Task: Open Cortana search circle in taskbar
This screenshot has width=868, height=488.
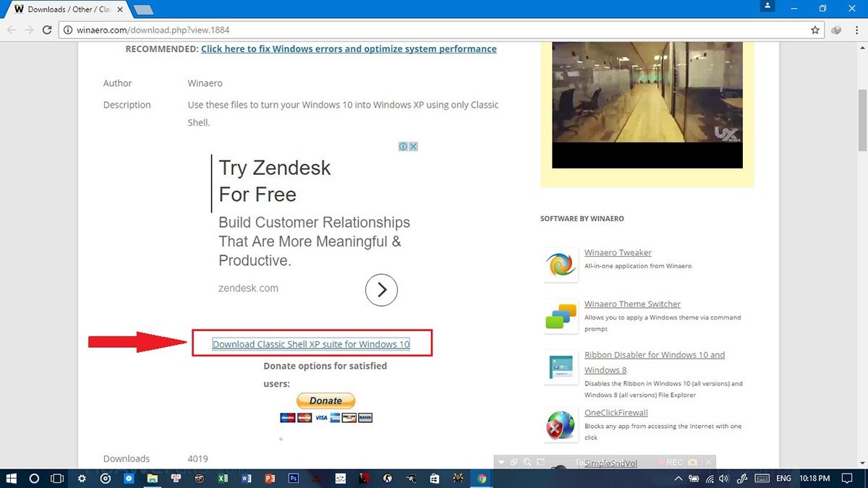Action: [34, 478]
